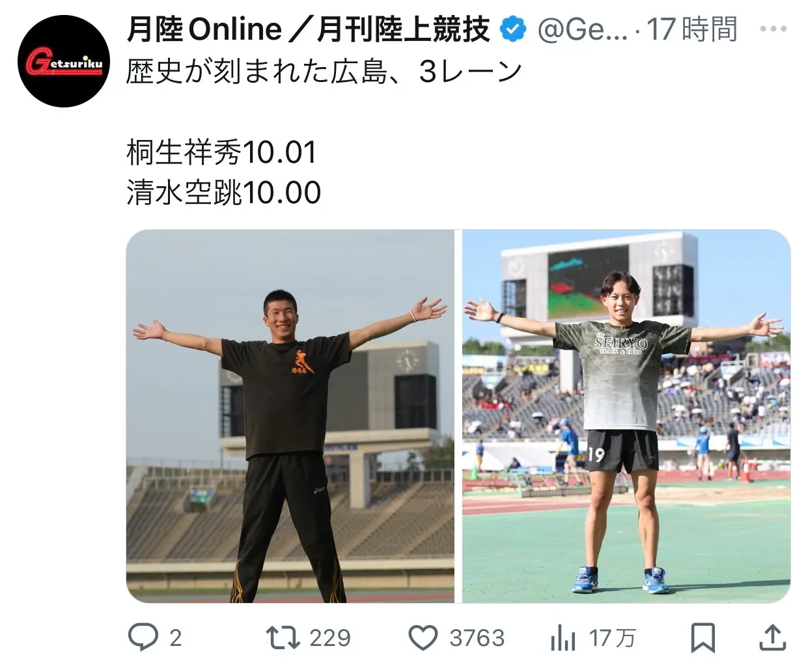
Task: Open left photo of man in black shirt
Action: 290,416
